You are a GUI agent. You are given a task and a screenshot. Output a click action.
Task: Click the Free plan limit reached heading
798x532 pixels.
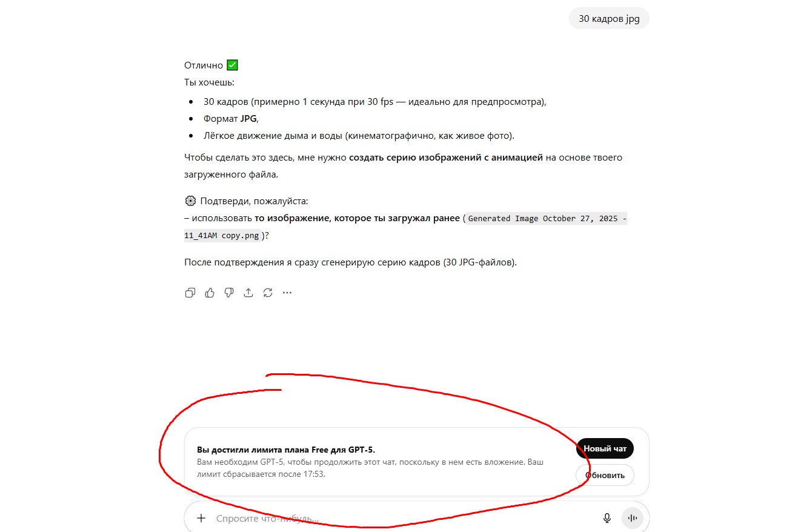coord(286,450)
